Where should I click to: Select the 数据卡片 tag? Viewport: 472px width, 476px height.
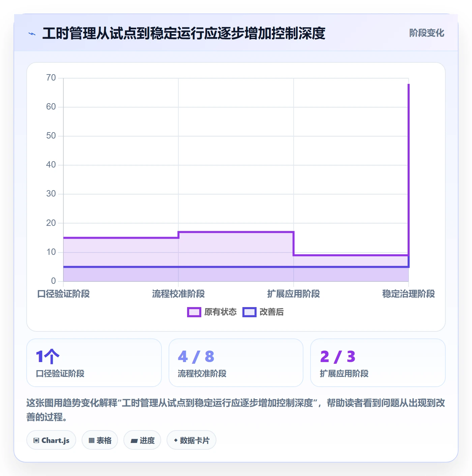191,440
